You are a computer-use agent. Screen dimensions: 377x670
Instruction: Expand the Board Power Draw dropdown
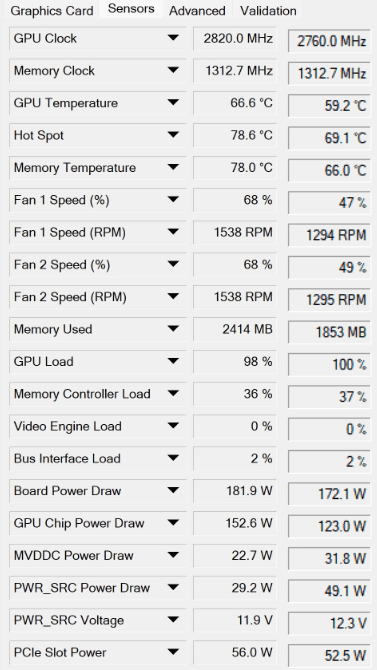[x=173, y=491]
